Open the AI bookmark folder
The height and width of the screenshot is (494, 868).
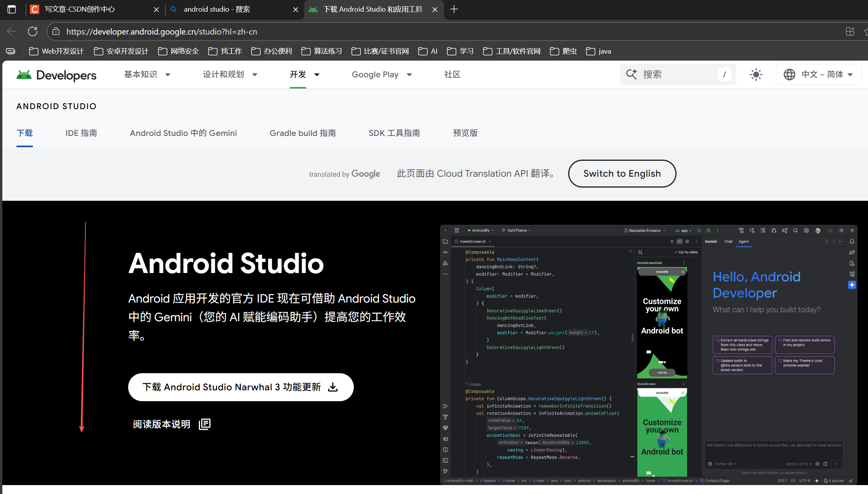[428, 51]
